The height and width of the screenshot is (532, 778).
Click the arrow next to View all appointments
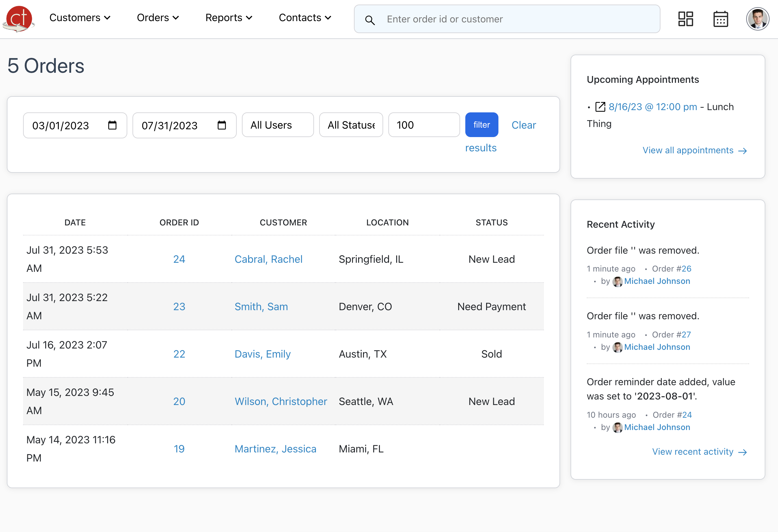click(743, 151)
